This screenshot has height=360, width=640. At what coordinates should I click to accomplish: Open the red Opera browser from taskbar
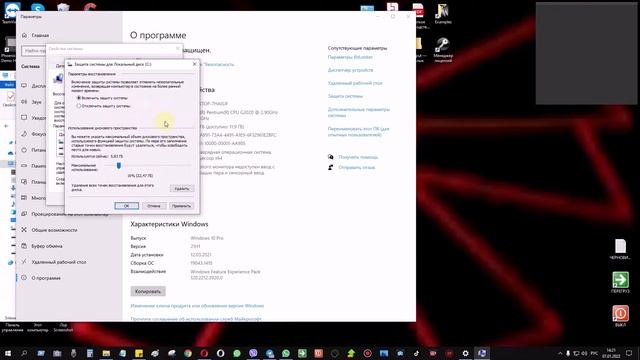[204, 353]
